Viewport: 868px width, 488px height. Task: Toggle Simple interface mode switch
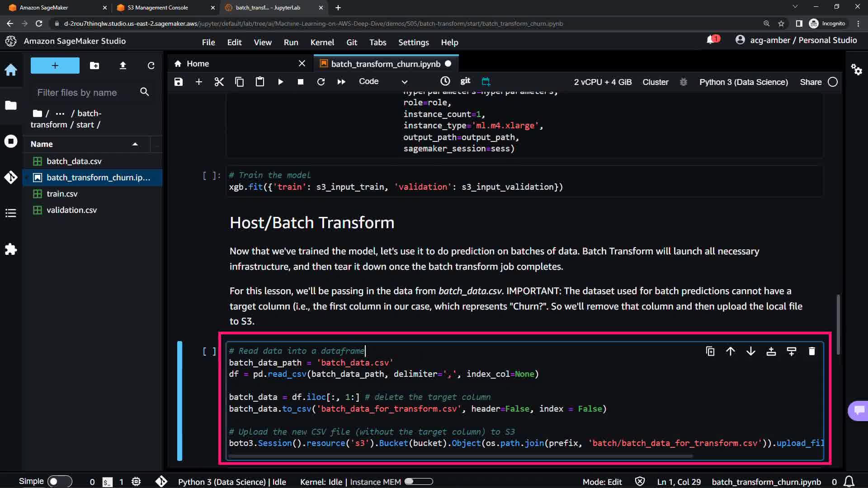pos(59,481)
